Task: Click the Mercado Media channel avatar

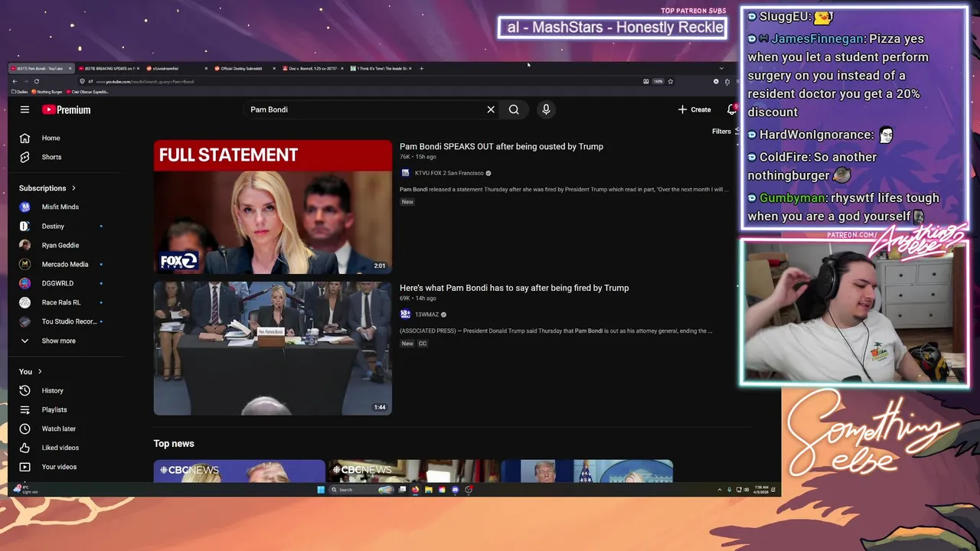Action: pyautogui.click(x=24, y=264)
